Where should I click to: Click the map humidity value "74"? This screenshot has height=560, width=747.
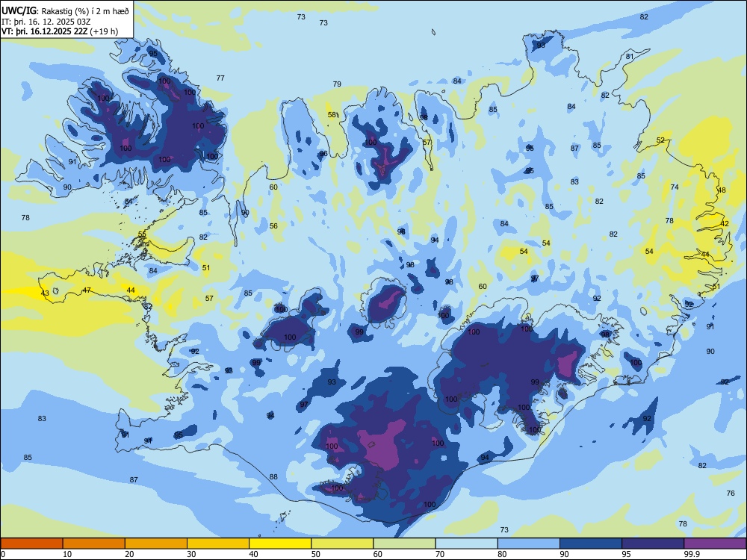[675, 187]
